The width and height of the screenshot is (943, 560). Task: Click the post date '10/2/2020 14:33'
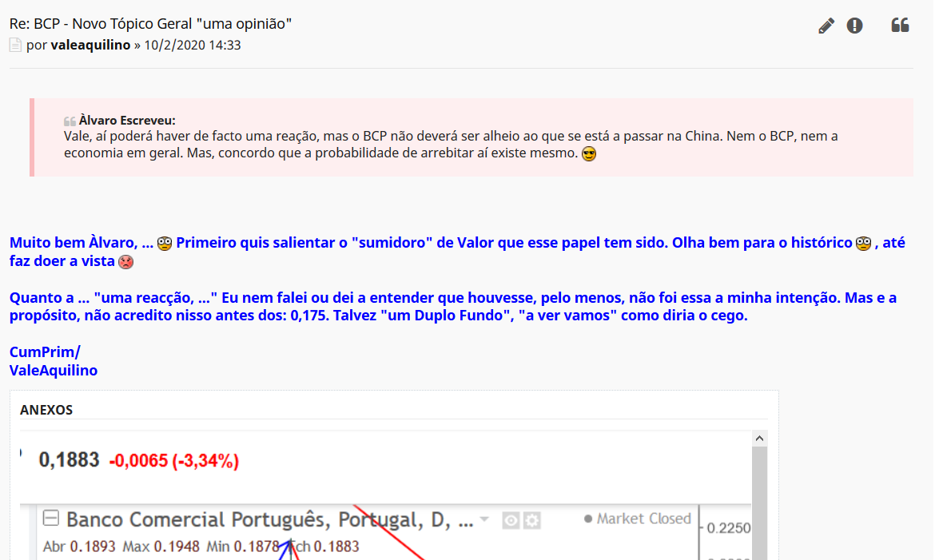click(193, 45)
